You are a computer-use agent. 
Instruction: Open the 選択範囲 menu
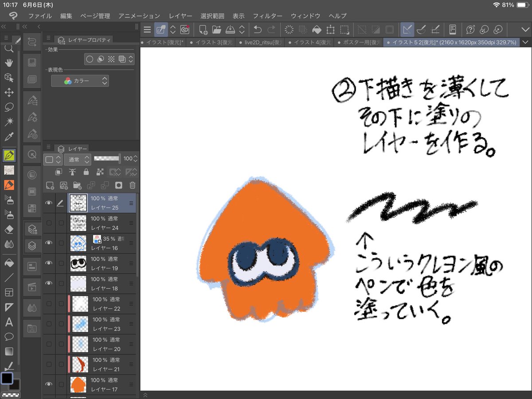click(212, 16)
